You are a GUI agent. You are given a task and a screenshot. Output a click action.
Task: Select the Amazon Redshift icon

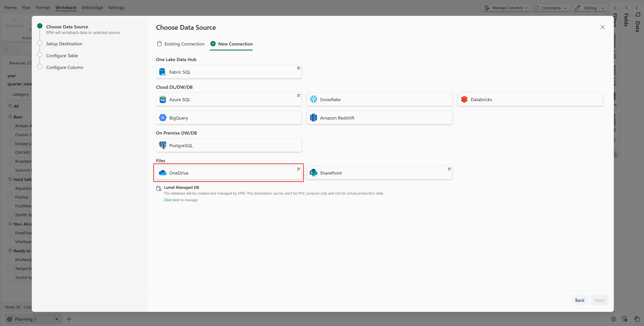(x=313, y=118)
